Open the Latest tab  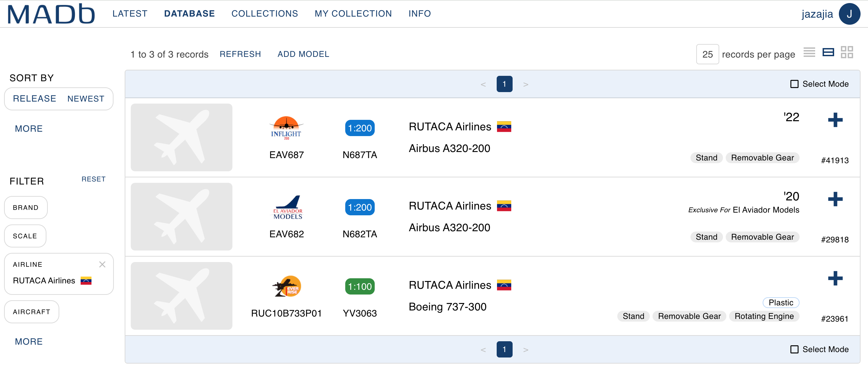pyautogui.click(x=130, y=14)
